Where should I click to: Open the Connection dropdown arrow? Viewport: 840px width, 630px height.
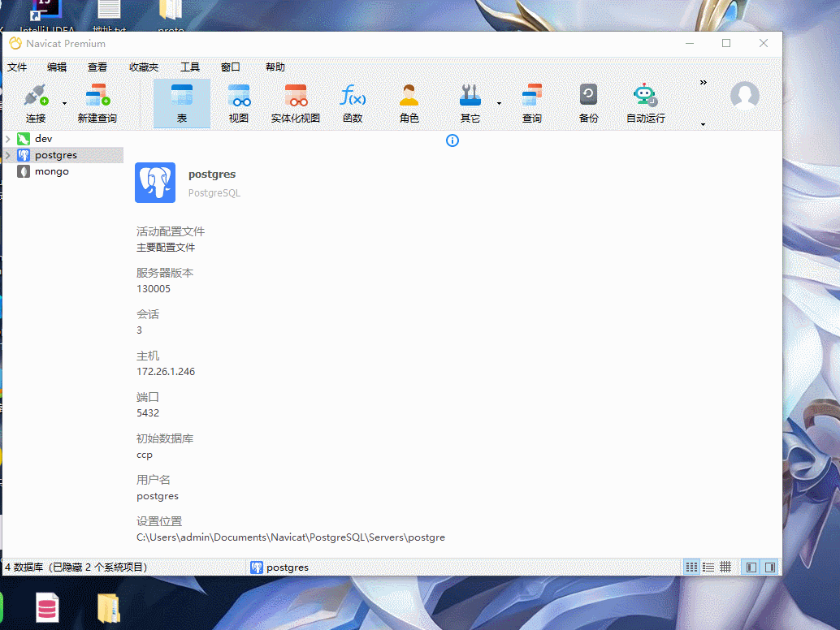[64, 103]
